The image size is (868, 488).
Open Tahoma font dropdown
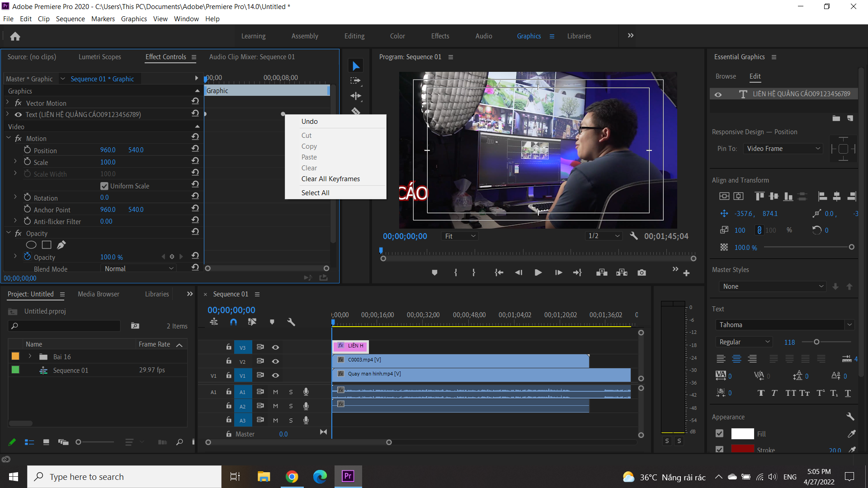click(x=785, y=325)
